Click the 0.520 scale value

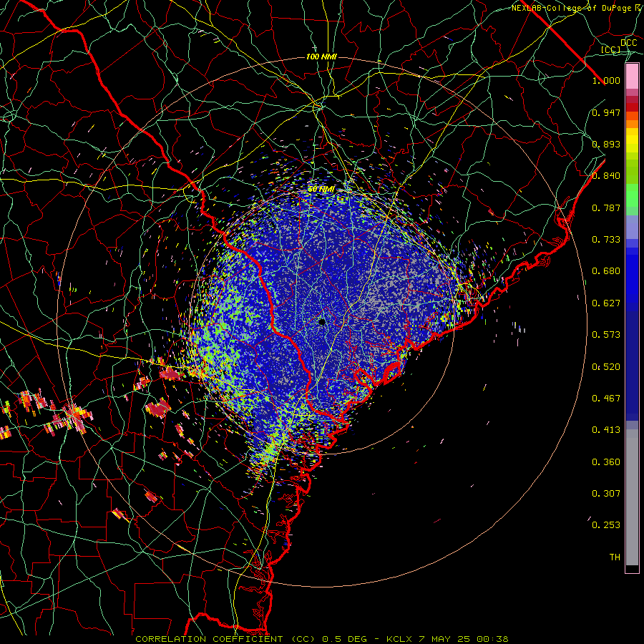(x=606, y=367)
